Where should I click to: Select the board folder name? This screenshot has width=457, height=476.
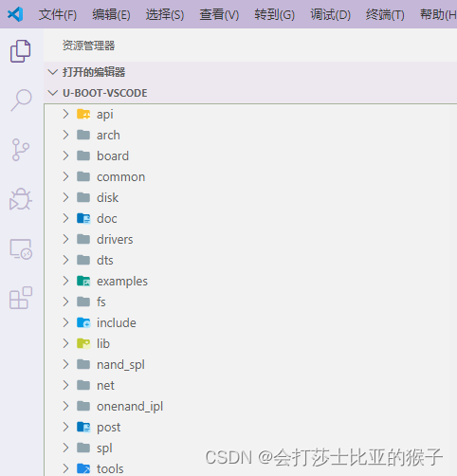click(x=113, y=156)
